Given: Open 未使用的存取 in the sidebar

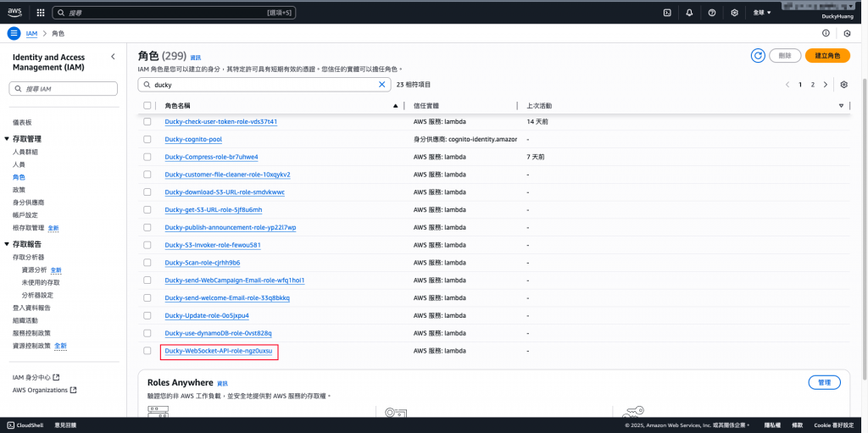Looking at the screenshot, I should click(x=41, y=282).
